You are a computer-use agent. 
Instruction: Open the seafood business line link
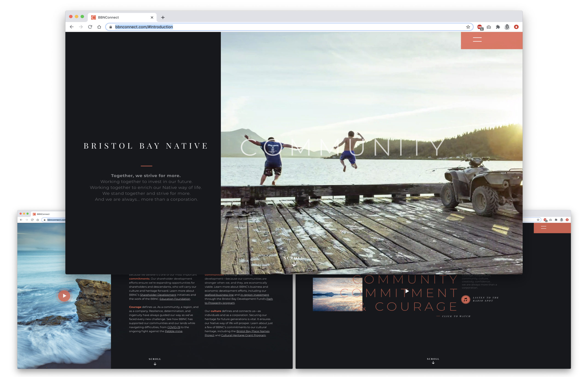click(x=219, y=295)
